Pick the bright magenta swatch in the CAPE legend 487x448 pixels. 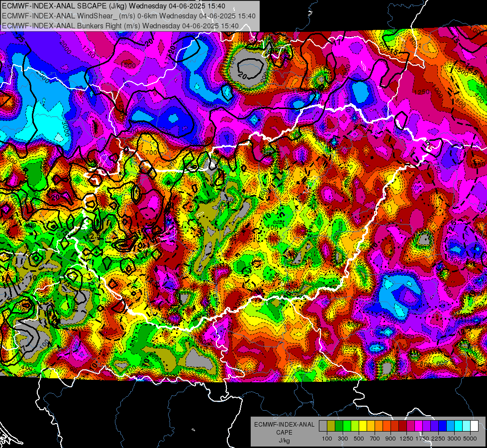point(419,426)
